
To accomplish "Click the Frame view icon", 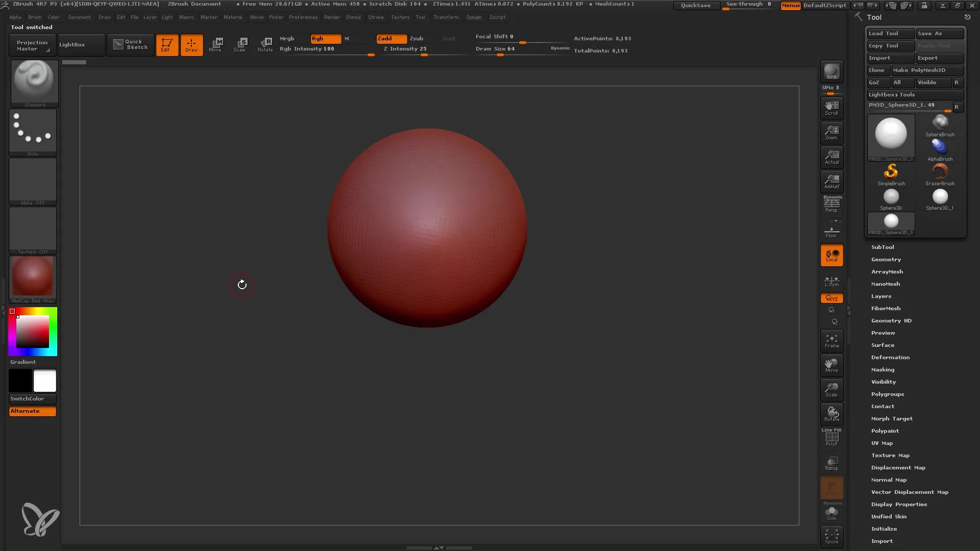I will (831, 340).
